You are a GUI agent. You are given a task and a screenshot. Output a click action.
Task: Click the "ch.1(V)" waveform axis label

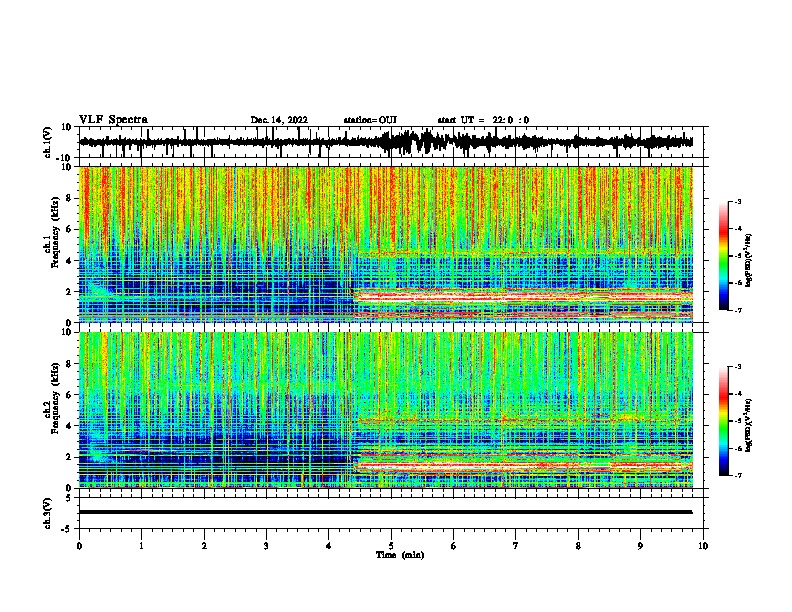pyautogui.click(x=48, y=142)
